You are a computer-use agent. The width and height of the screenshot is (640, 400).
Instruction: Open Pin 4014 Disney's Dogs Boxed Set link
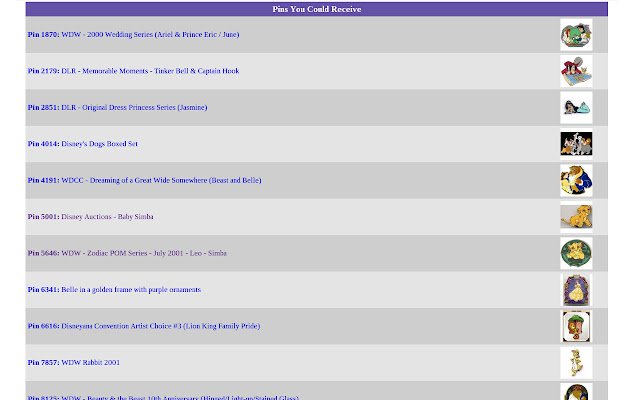(82, 144)
